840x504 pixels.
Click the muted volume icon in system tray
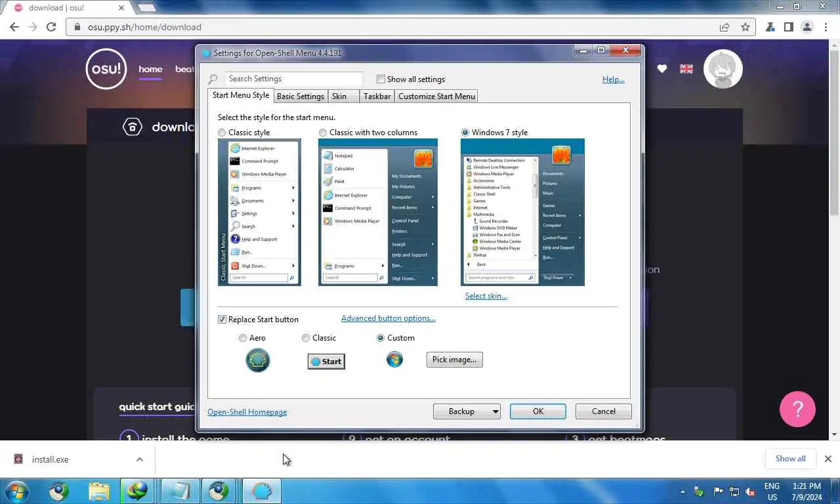pos(751,492)
